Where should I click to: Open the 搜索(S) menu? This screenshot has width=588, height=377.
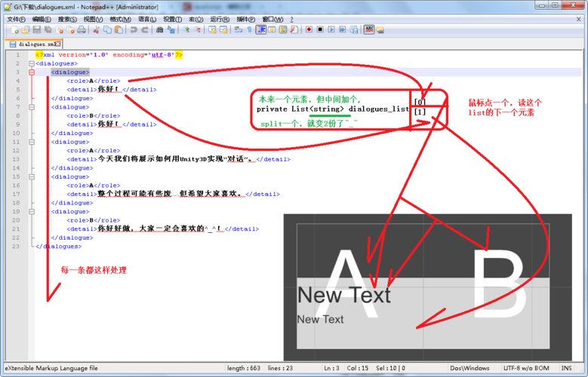67,19
